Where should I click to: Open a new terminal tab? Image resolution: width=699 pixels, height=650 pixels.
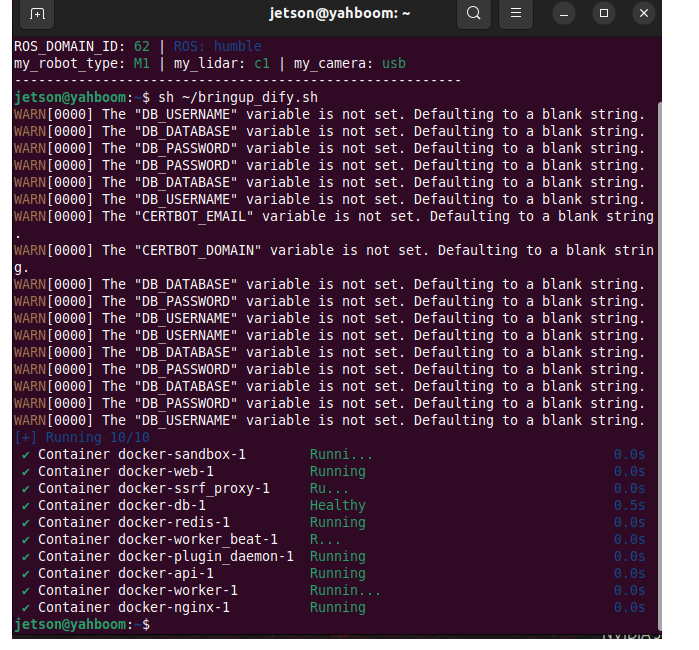pos(37,14)
